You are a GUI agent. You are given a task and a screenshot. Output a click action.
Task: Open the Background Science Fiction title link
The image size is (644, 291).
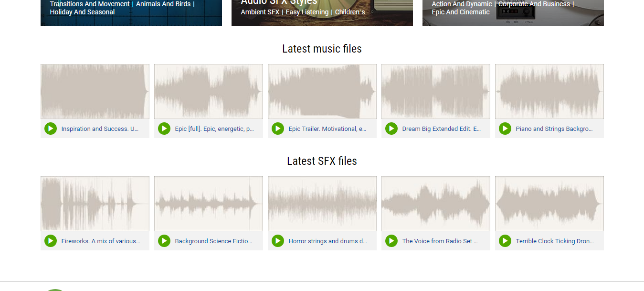(x=213, y=241)
